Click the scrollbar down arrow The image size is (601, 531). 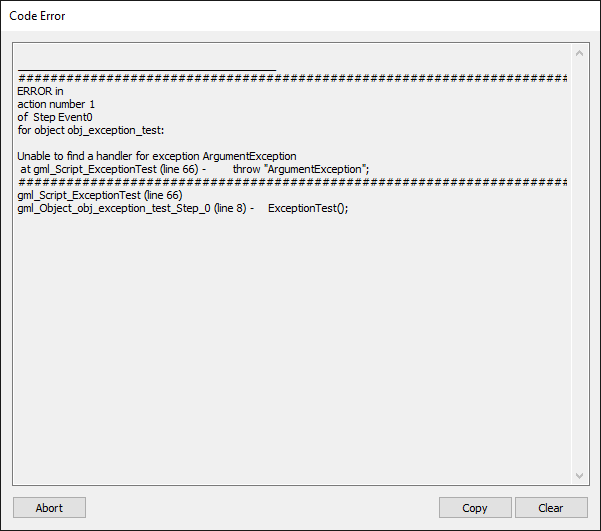pos(579,475)
